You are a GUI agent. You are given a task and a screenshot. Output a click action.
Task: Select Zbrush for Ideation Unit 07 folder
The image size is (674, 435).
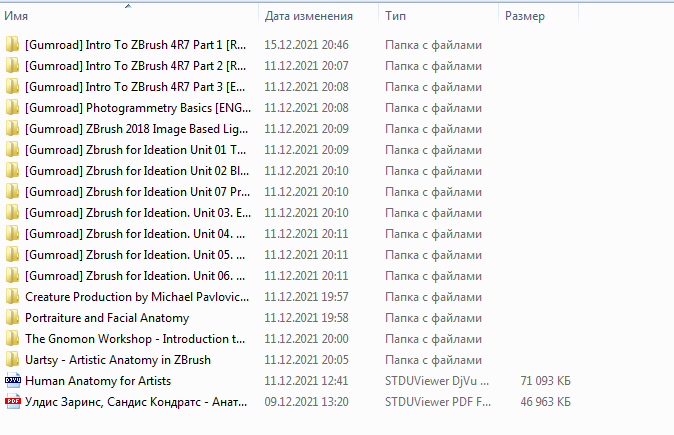click(x=135, y=191)
